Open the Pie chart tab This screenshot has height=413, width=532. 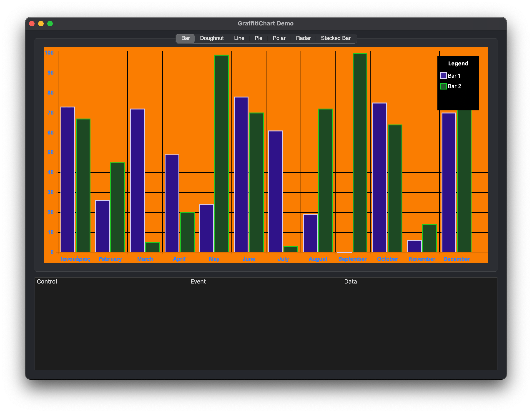[258, 38]
